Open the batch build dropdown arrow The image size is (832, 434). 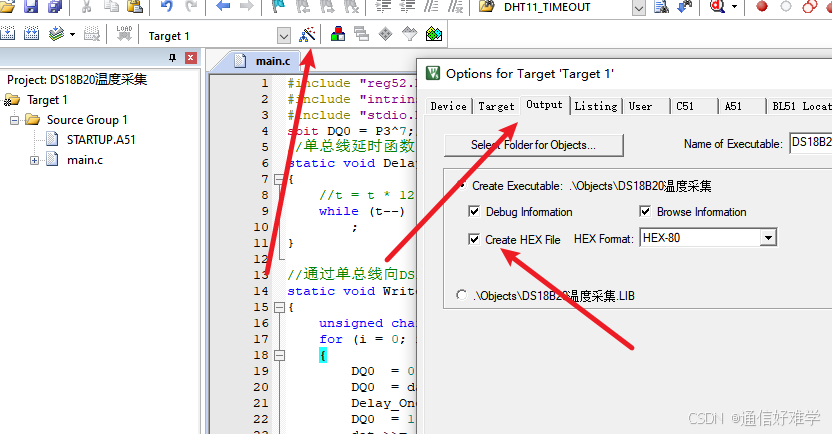73,34
